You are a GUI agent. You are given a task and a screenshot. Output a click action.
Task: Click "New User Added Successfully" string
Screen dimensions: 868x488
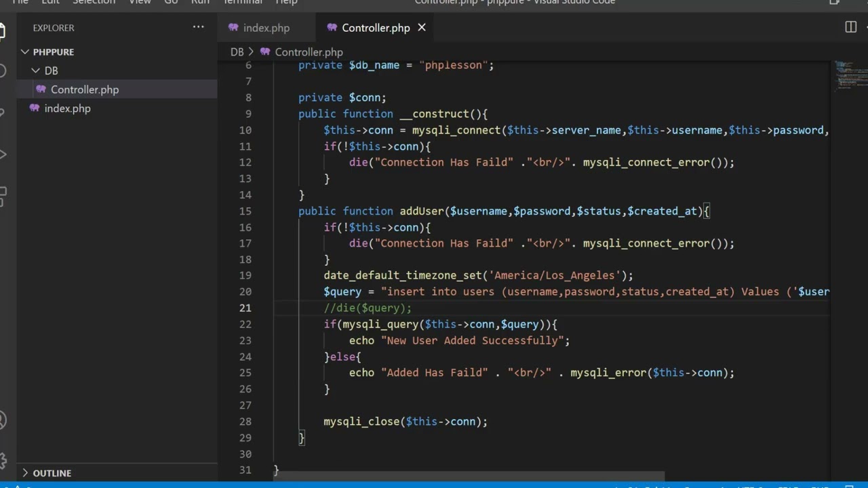coord(472,340)
